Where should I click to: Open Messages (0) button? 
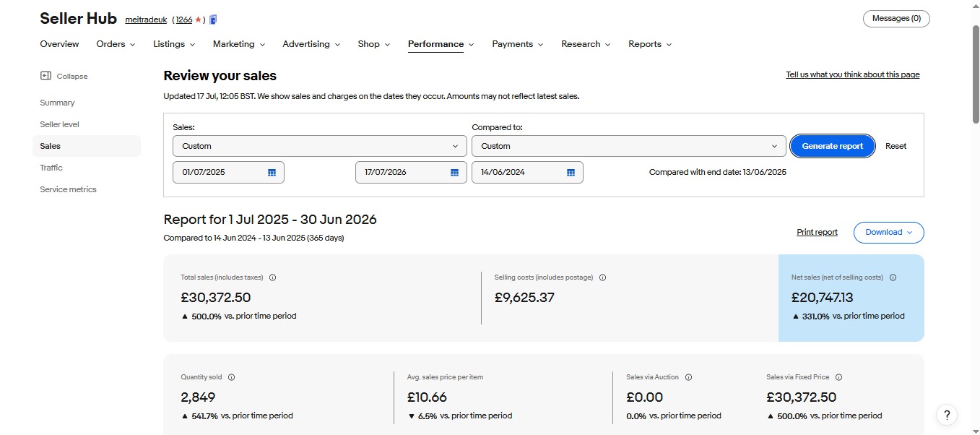tap(896, 19)
